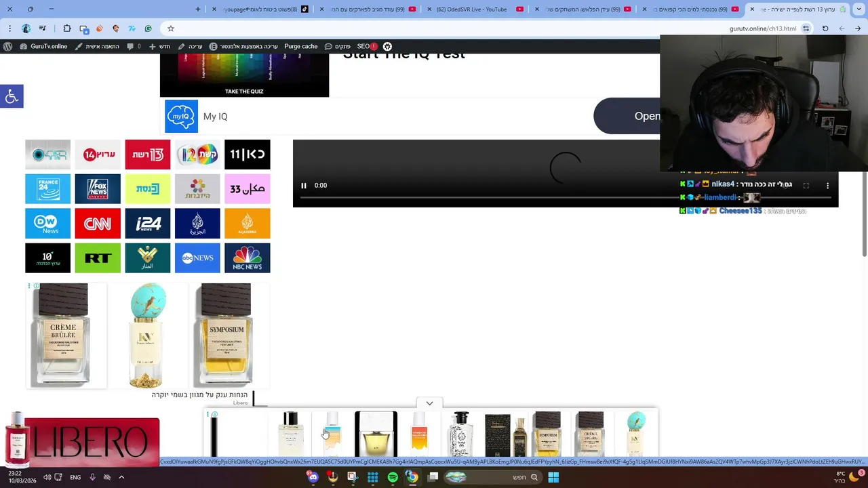
Task: Reload the page with refresh button
Action: (x=825, y=28)
